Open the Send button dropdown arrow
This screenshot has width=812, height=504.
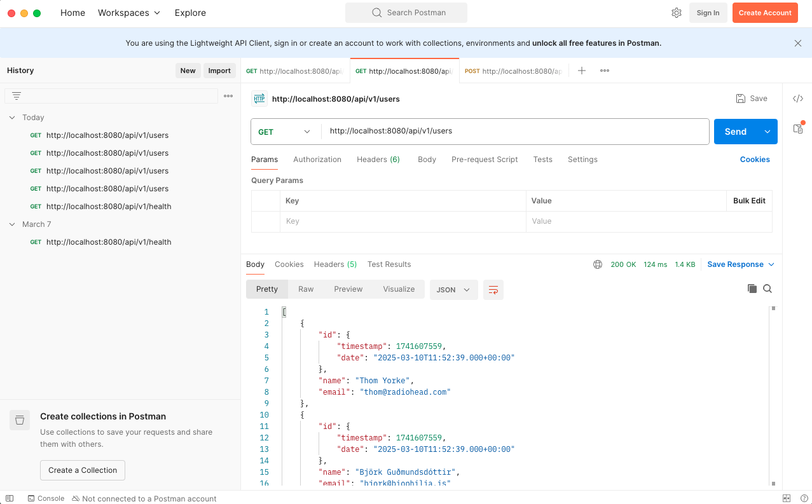tap(767, 132)
